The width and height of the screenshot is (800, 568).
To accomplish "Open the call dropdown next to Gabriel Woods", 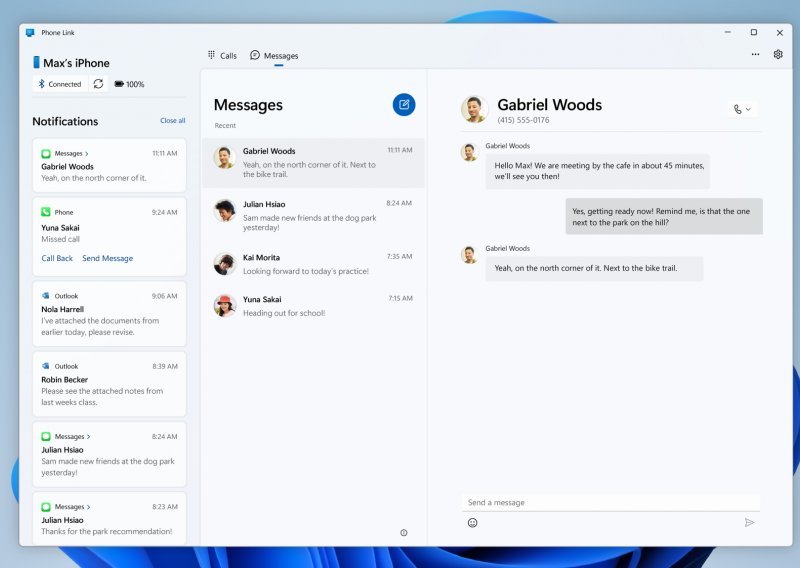I will [x=742, y=109].
